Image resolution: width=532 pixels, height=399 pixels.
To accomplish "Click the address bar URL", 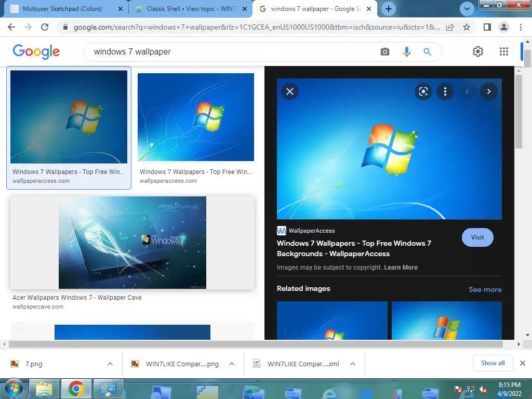I will (257, 27).
